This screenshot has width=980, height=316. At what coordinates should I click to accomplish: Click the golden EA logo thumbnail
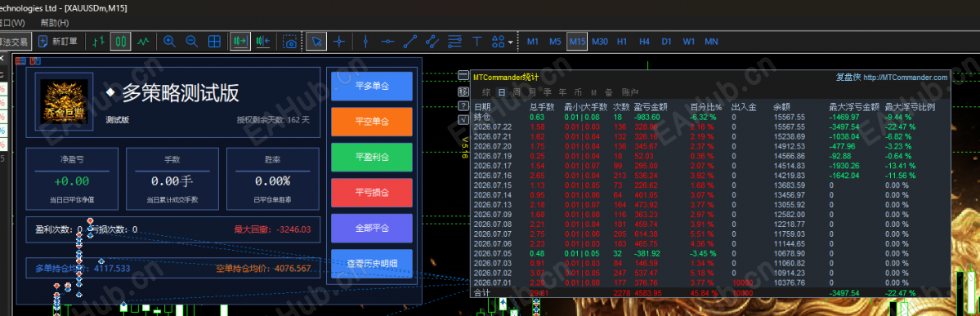(64, 102)
